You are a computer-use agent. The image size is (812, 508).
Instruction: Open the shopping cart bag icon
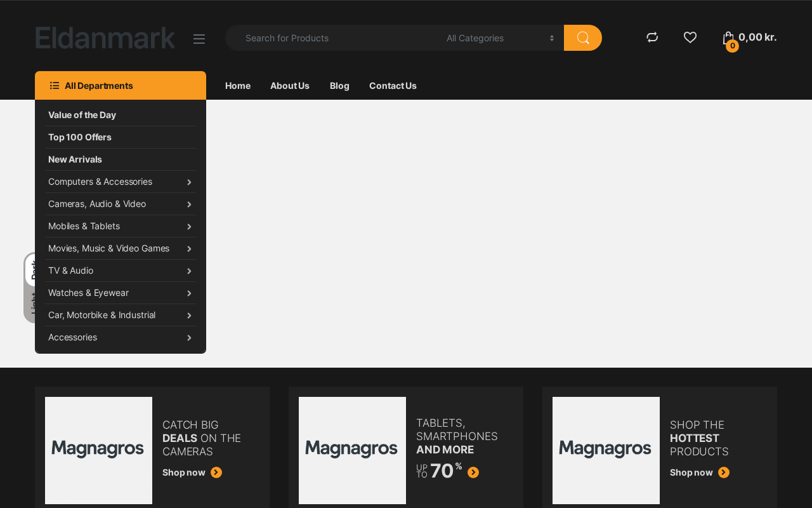click(728, 38)
